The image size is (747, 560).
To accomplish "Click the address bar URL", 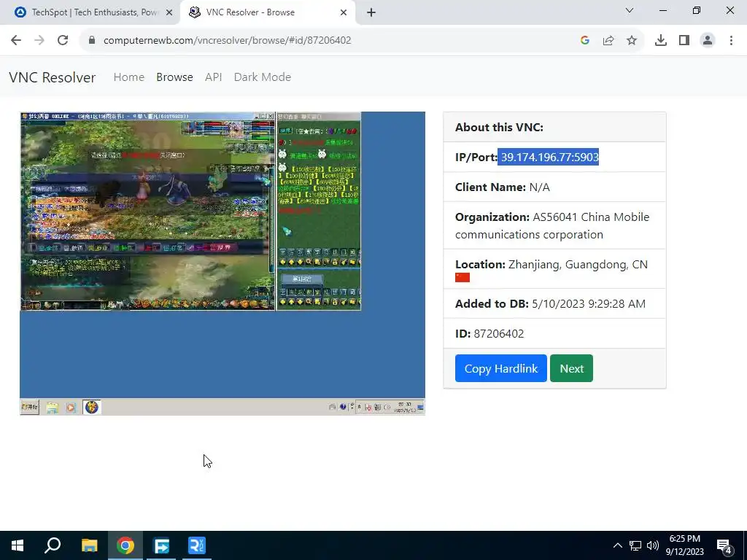I will click(x=228, y=41).
